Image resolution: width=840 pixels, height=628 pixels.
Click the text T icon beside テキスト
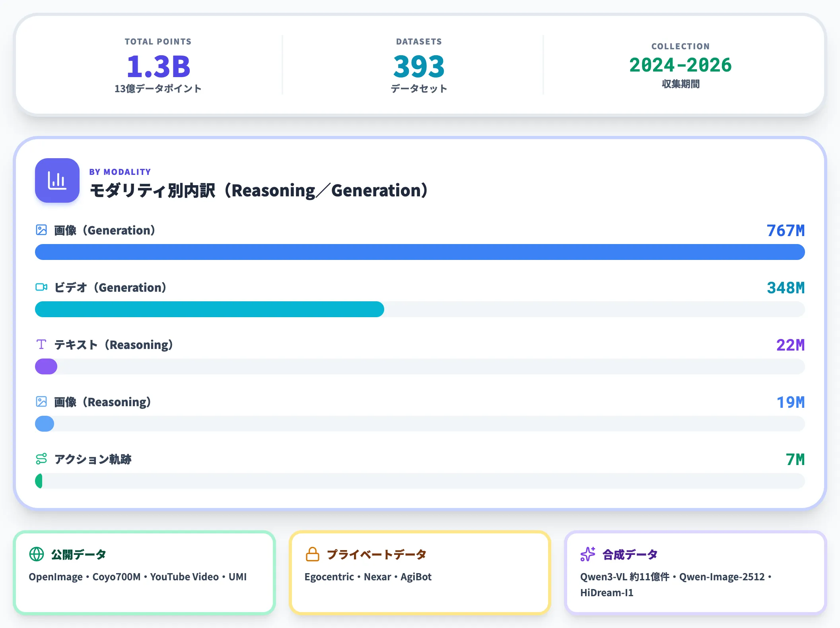click(41, 344)
